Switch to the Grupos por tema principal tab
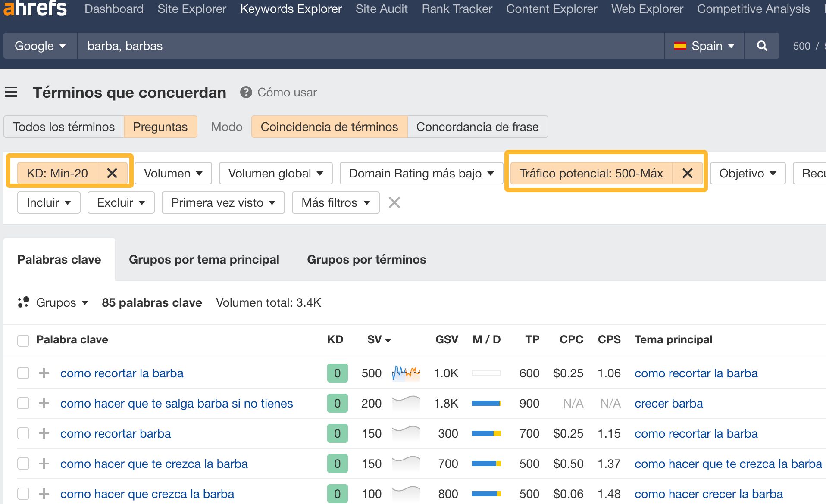This screenshot has width=826, height=504. (204, 259)
